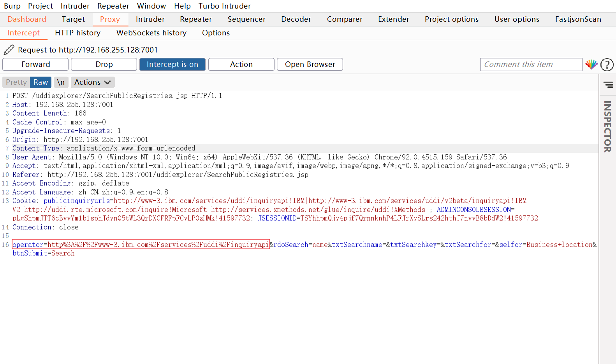
Task: Switch to the Dashboard tab
Action: point(27,19)
